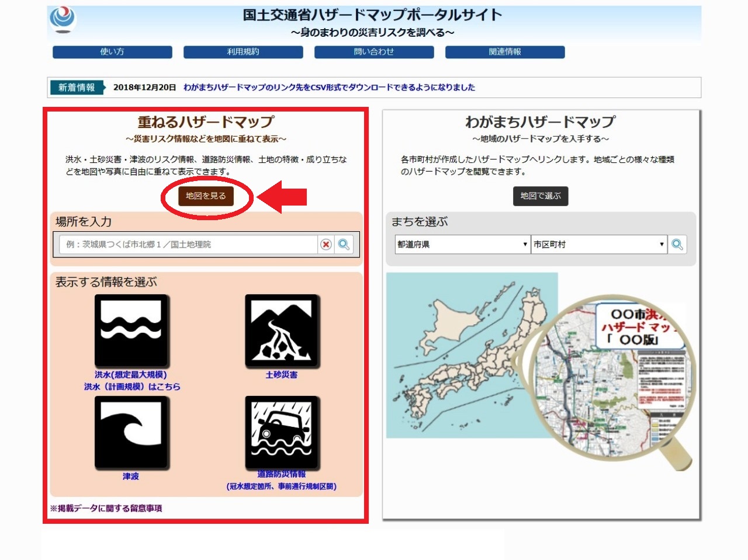The width and height of the screenshot is (748, 560).
Task: Open the 土砂災害 text link
Action: [282, 375]
